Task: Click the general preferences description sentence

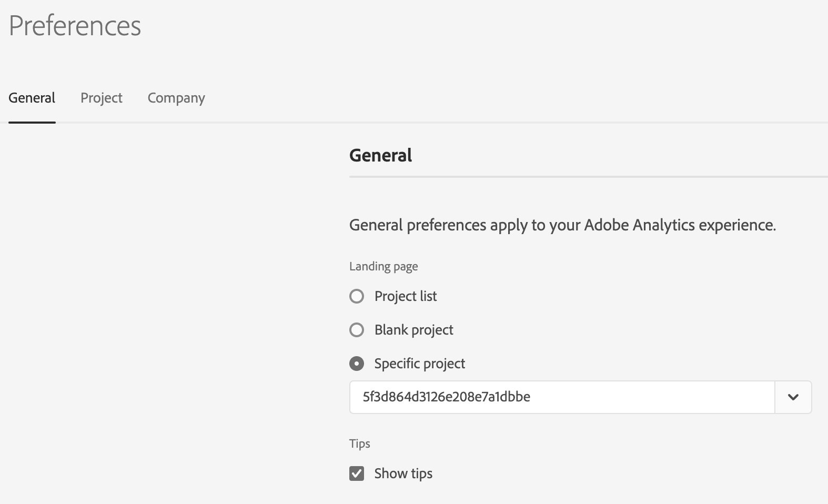Action: pyautogui.click(x=562, y=225)
